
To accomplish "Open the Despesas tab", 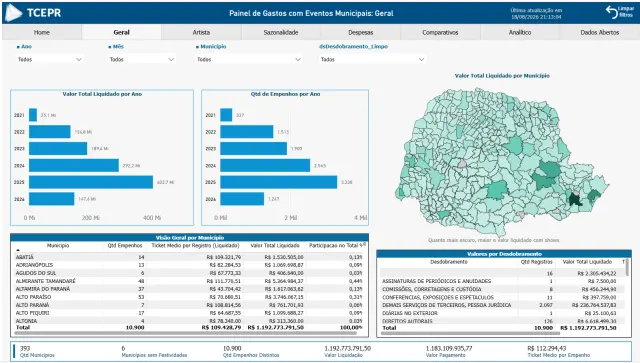I will (x=360, y=32).
